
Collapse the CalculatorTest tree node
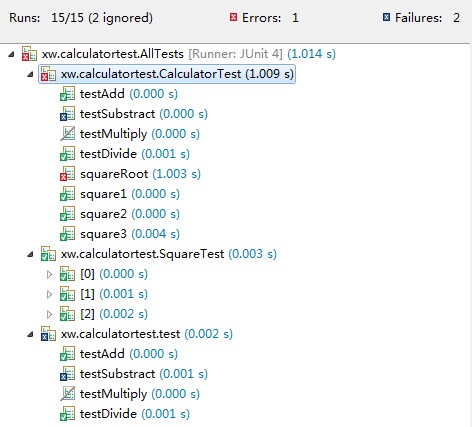point(30,74)
